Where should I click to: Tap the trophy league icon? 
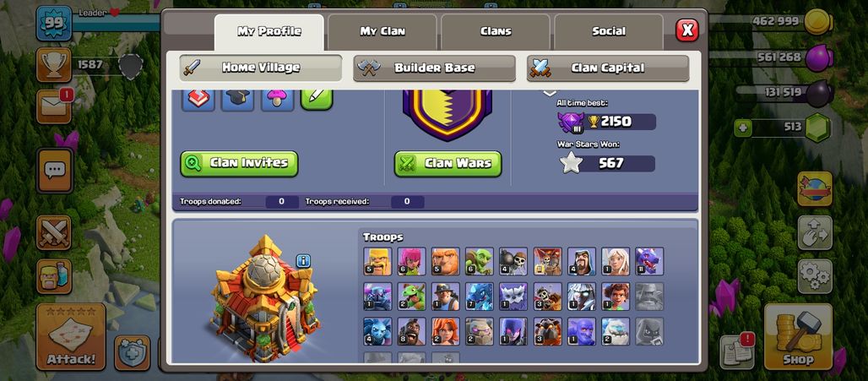click(x=54, y=65)
